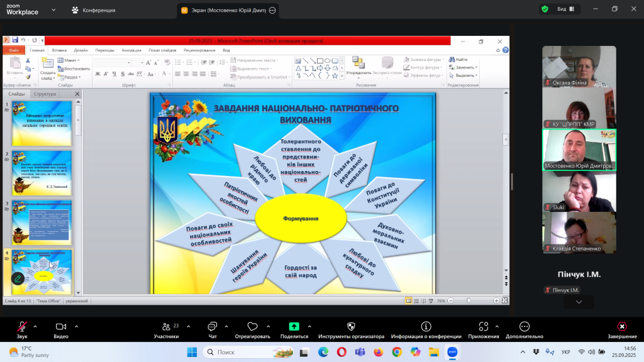Expand audio options arrow next to Звук
The width and height of the screenshot is (644, 362).
35,326
